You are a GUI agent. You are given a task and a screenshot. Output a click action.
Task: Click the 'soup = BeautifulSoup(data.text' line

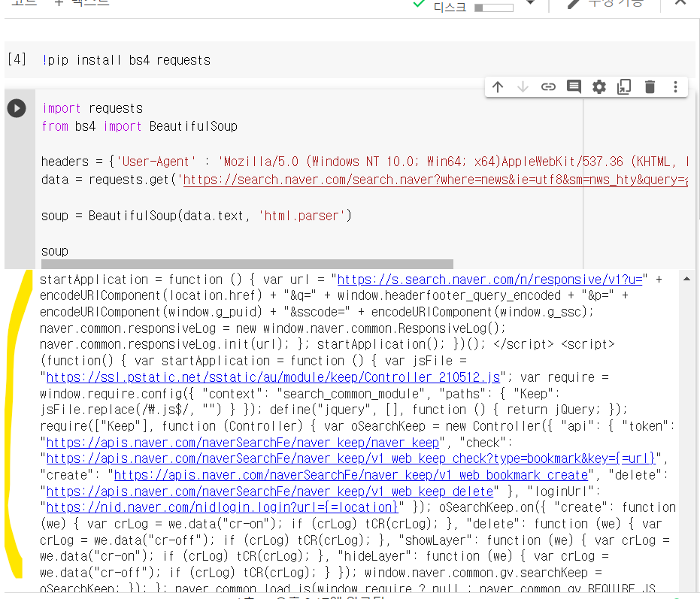[196, 216]
